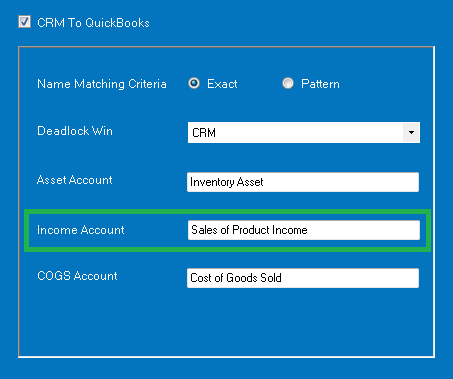Click the Asset Account label

tap(75, 180)
